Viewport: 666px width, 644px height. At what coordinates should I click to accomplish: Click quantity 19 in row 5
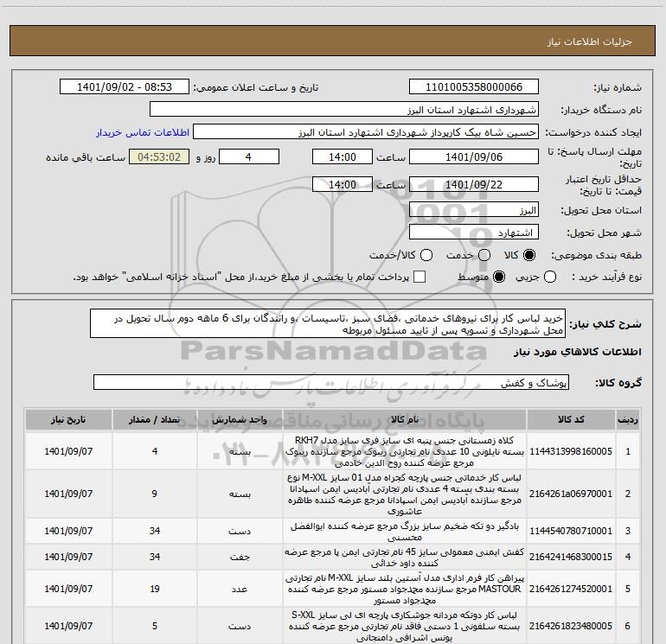pos(155,589)
